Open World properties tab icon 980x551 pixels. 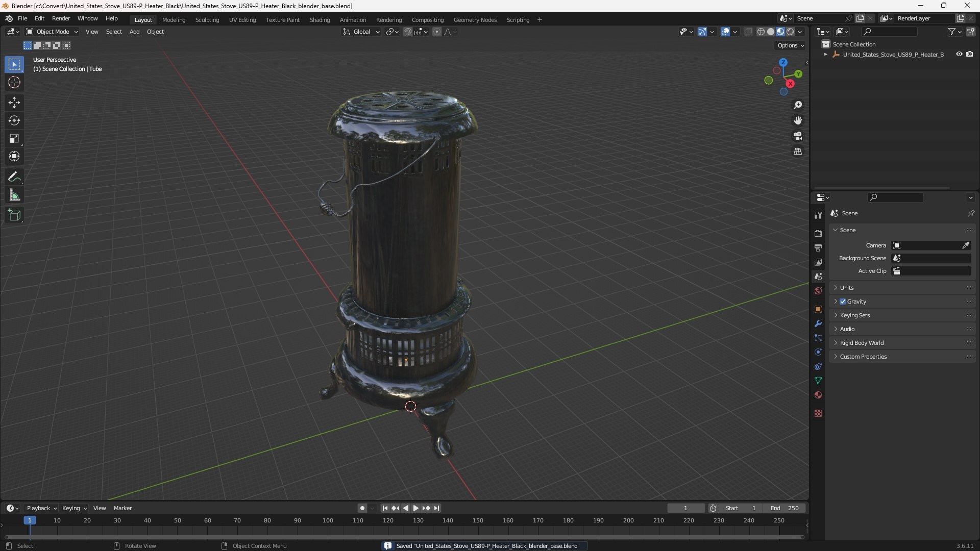pyautogui.click(x=818, y=291)
